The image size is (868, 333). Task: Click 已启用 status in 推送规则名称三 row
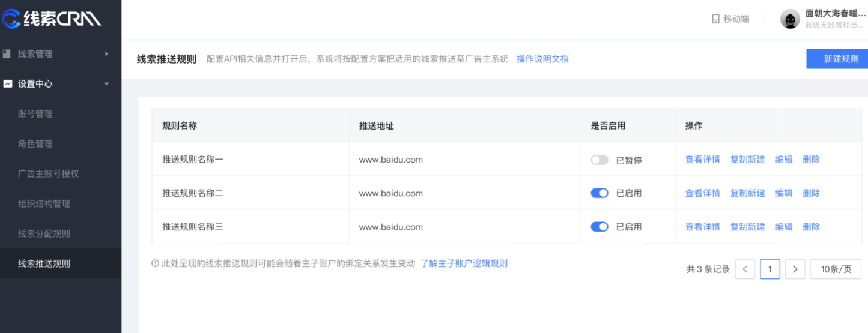click(x=629, y=227)
